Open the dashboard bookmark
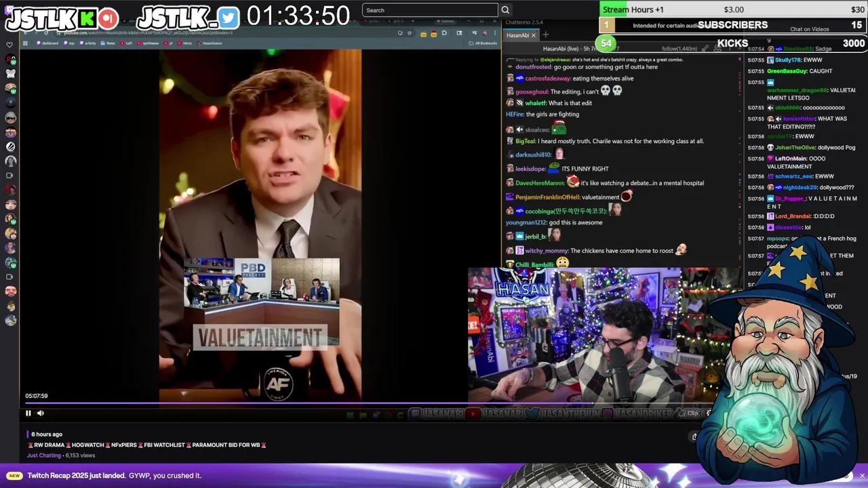868x488 pixels. pyautogui.click(x=47, y=43)
